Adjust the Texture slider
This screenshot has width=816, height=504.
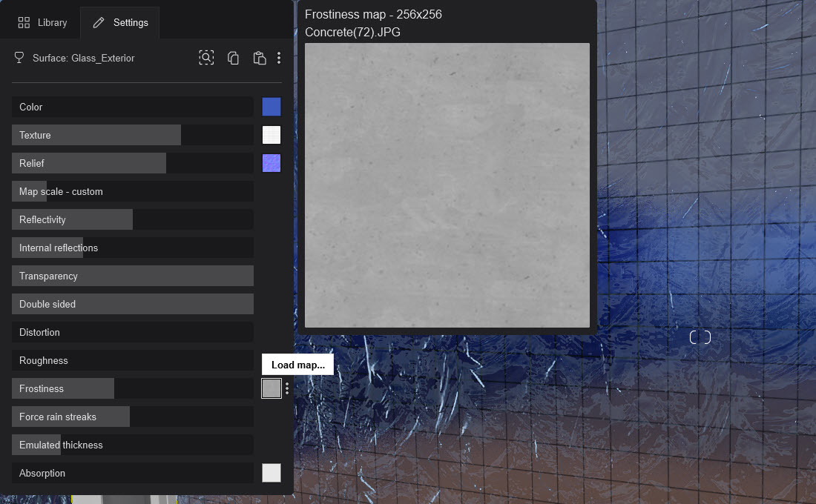[x=133, y=135]
